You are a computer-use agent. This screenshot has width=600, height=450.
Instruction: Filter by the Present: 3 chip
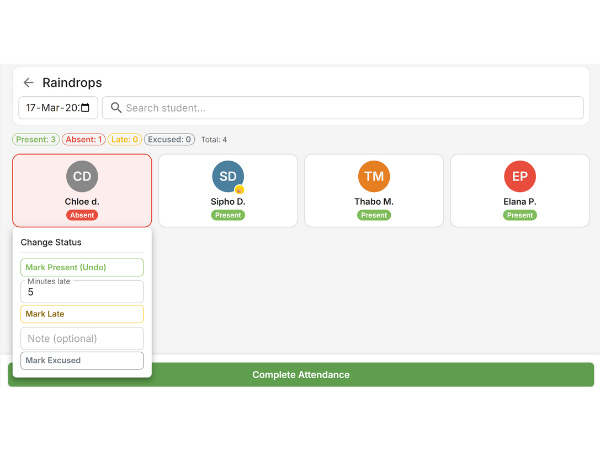point(35,140)
